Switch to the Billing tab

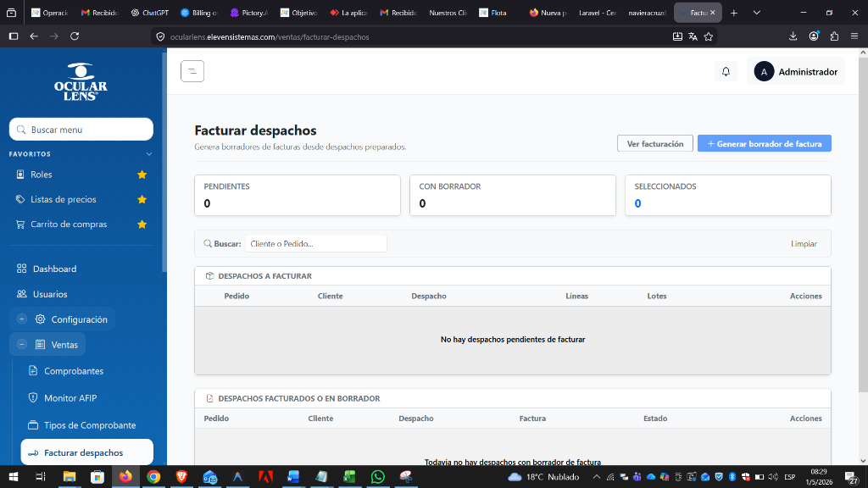[x=199, y=13]
